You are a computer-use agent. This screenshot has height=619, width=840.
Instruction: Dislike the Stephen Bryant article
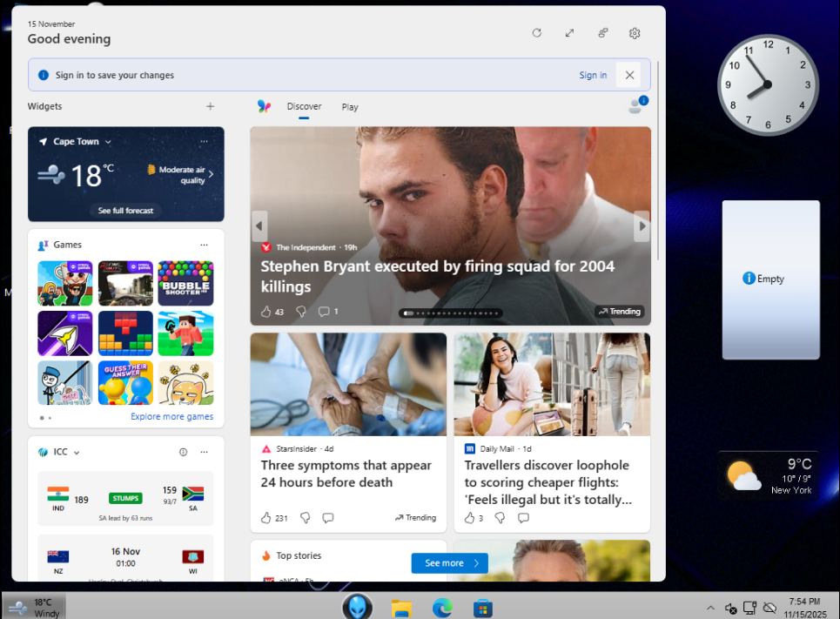click(x=301, y=312)
